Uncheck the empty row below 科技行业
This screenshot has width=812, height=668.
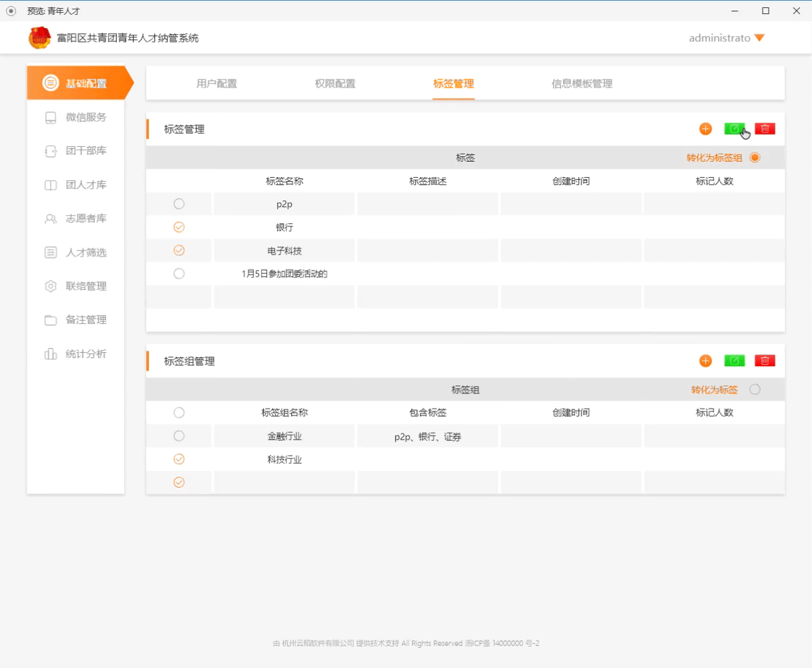coord(179,482)
